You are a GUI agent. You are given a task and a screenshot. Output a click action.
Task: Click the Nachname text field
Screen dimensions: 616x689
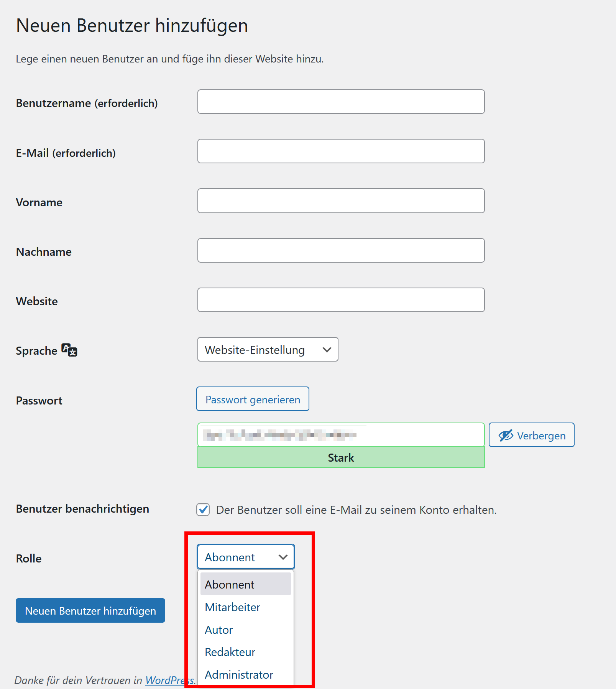(341, 250)
